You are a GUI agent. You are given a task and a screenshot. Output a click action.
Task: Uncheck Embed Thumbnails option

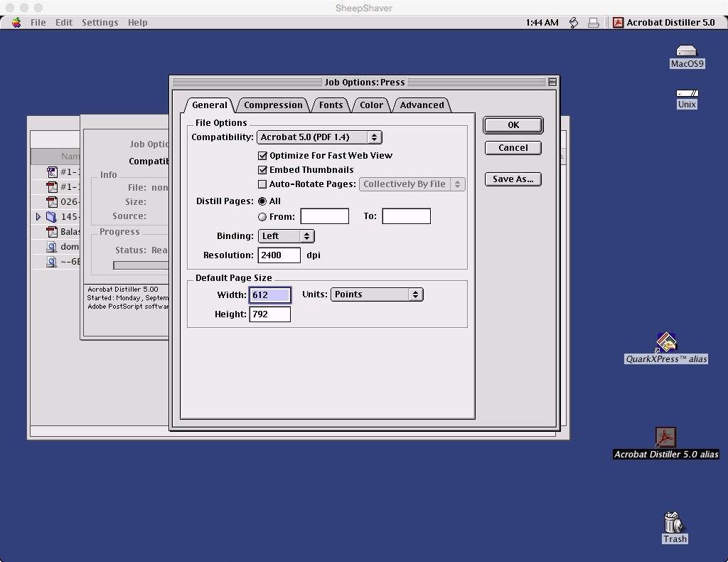coord(262,170)
